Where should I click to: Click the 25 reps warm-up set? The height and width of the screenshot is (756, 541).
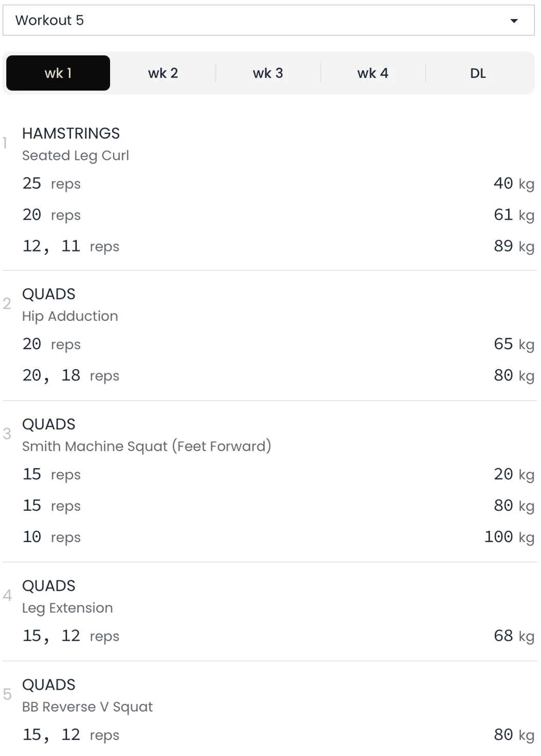point(51,183)
